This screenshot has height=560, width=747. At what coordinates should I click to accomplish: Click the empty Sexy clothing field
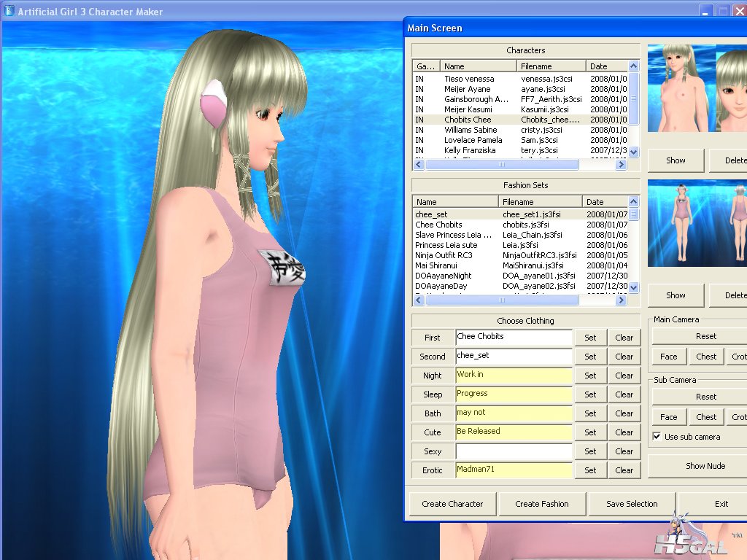pos(514,451)
